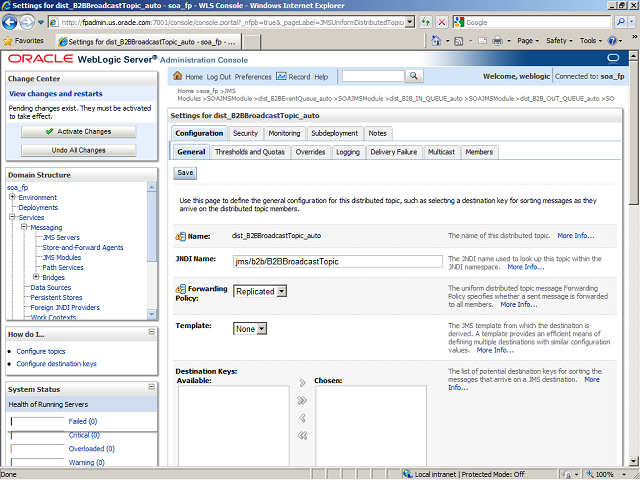Expand the Environment tree node
Image resolution: width=640 pixels, height=480 pixels.
point(13,197)
